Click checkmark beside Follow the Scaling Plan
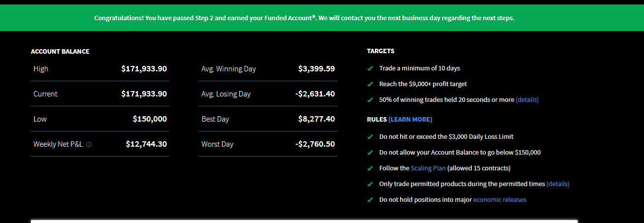Image resolution: width=644 pixels, height=223 pixels. pos(370,168)
